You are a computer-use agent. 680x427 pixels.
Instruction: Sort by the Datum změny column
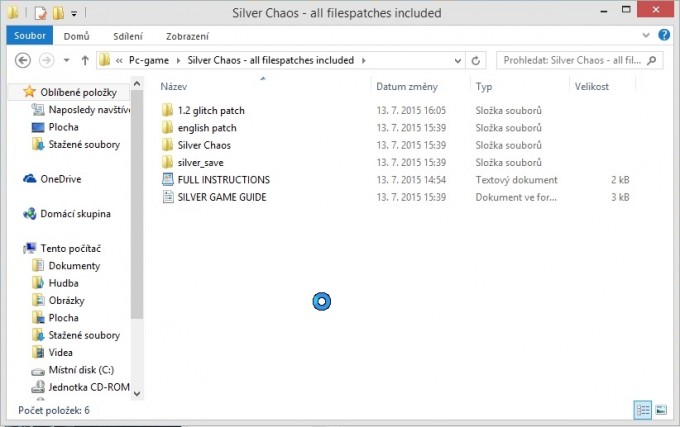pos(407,86)
